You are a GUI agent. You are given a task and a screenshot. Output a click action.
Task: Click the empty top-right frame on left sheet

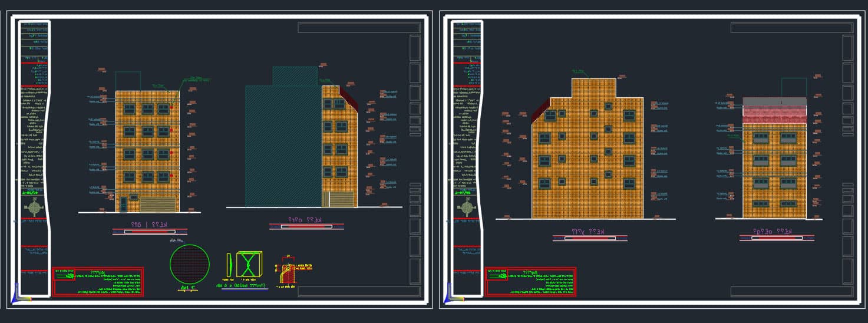(359, 28)
